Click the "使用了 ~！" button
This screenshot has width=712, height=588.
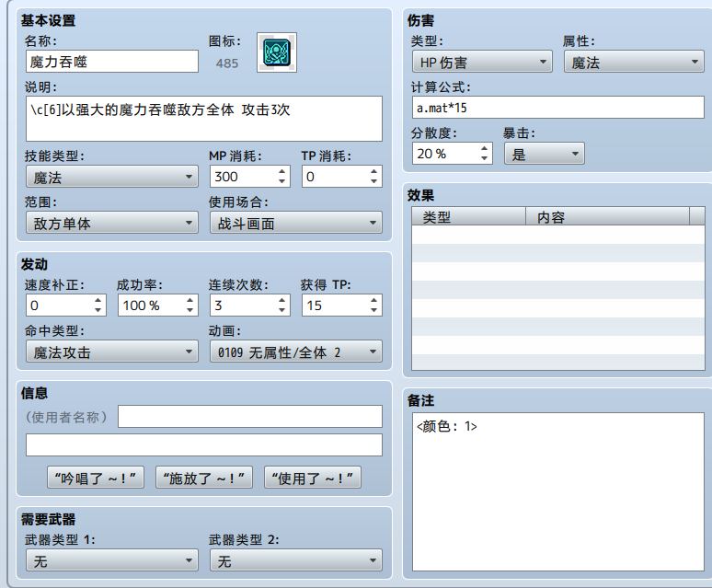click(x=313, y=478)
